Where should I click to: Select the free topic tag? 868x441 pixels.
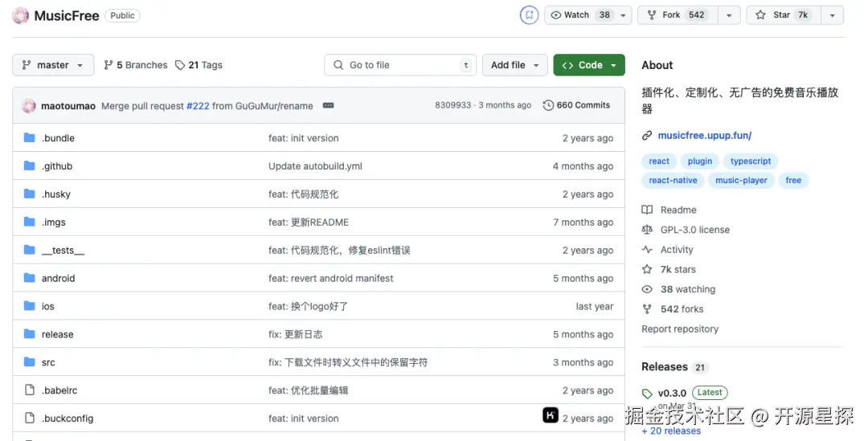click(793, 181)
